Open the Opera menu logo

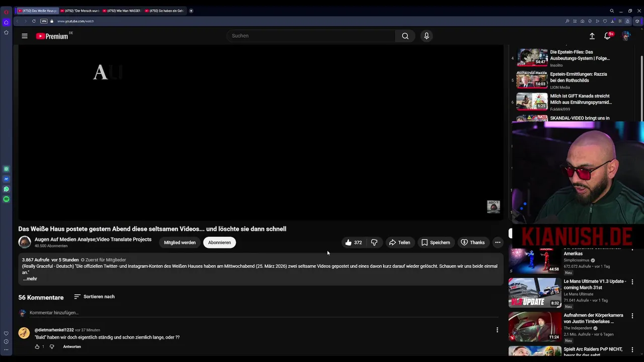pyautogui.click(x=6, y=12)
